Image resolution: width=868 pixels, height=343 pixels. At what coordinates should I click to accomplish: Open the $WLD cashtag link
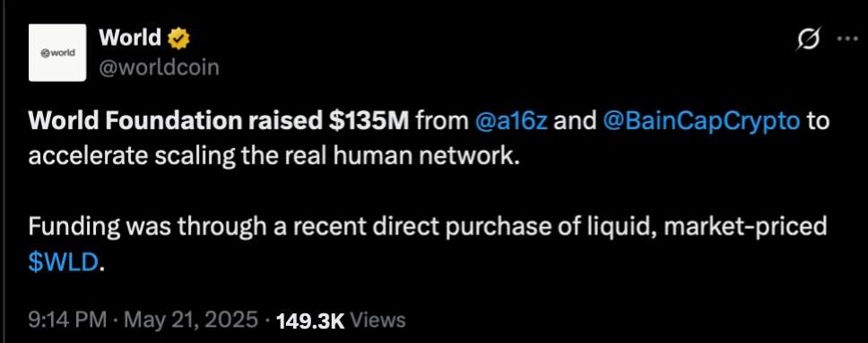coord(63,261)
